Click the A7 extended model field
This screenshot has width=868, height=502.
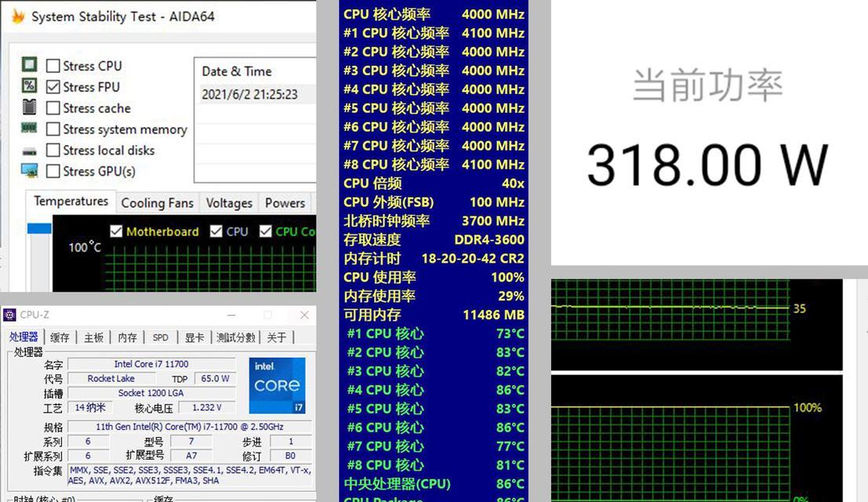tap(191, 456)
